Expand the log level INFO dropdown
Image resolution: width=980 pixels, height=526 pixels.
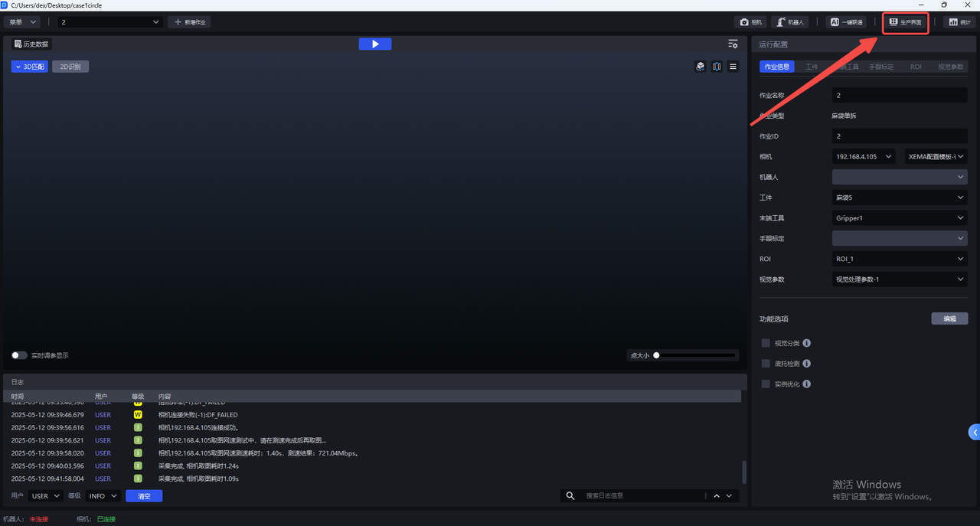[103, 496]
